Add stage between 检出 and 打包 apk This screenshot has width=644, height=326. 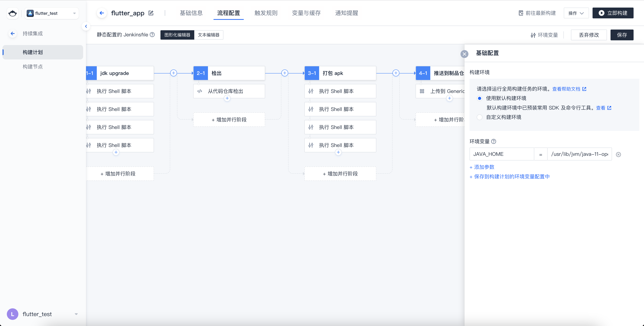coord(285,73)
